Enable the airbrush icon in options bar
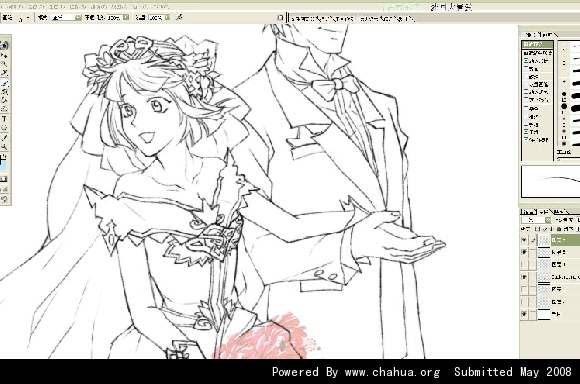Screen dimensions: 580x384 (179, 17)
